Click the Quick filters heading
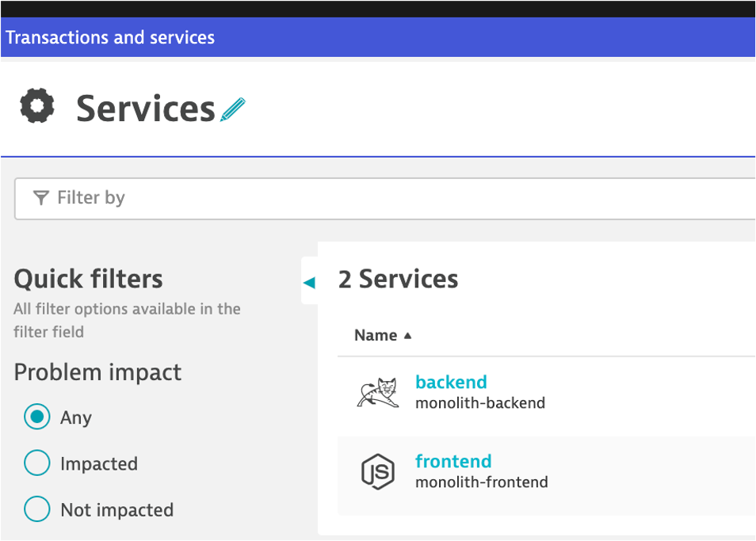This screenshot has height=541, width=756. pos(88,279)
